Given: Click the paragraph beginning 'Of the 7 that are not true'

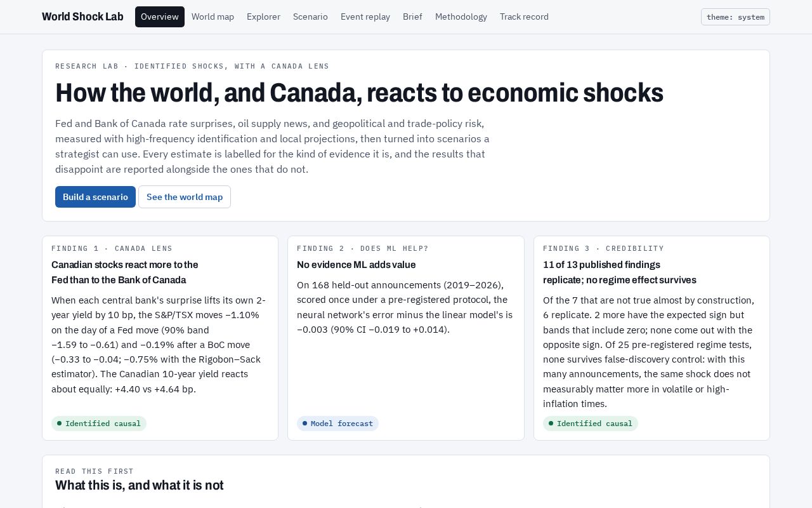Looking at the screenshot, I should click(x=649, y=352).
